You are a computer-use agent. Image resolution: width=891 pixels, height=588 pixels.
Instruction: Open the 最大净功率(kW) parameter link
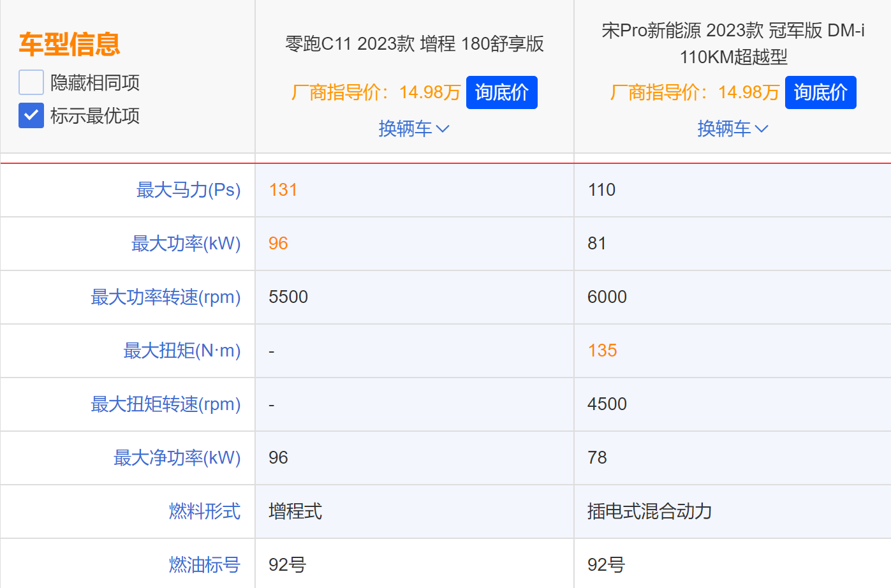tap(177, 458)
